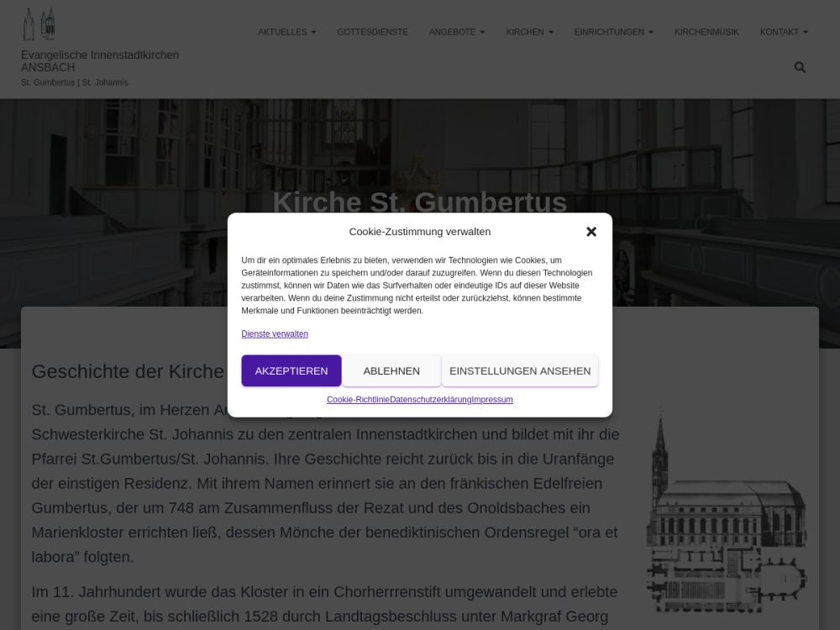Close the cookie consent dialog with X

click(591, 232)
